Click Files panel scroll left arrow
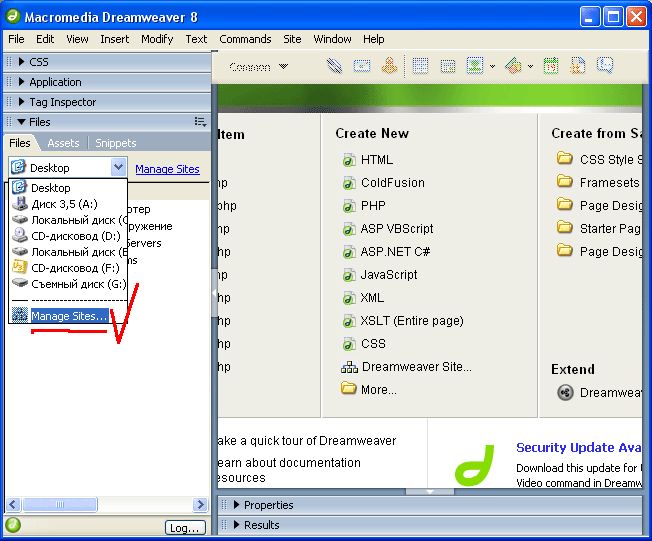Image resolution: width=652 pixels, height=541 pixels. point(13,504)
